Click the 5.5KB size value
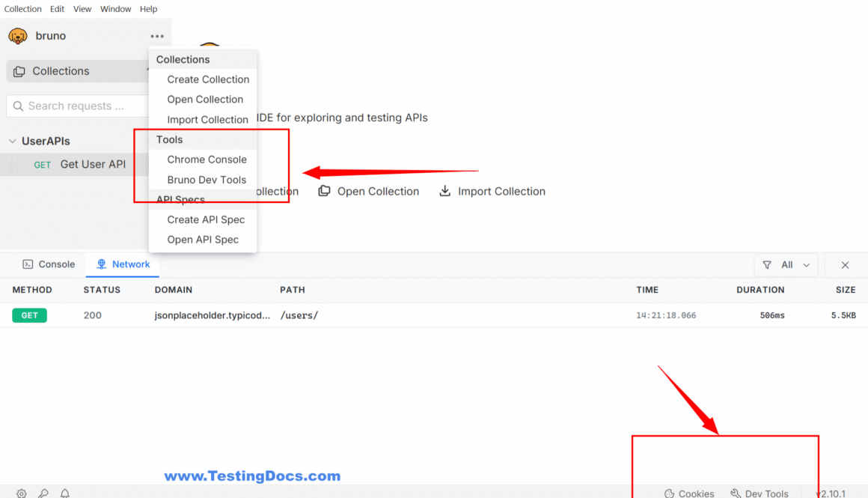This screenshot has width=868, height=498. [x=843, y=315]
